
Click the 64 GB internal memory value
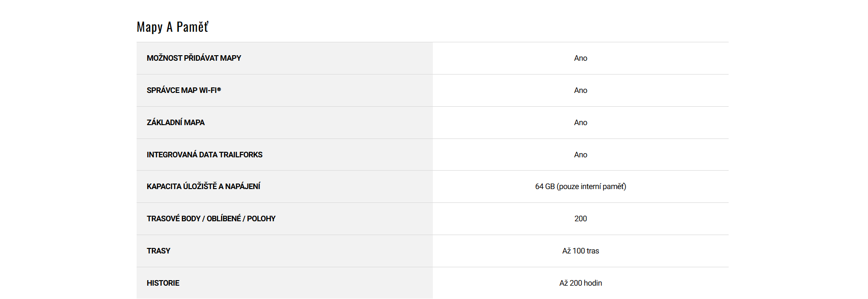[x=581, y=187]
